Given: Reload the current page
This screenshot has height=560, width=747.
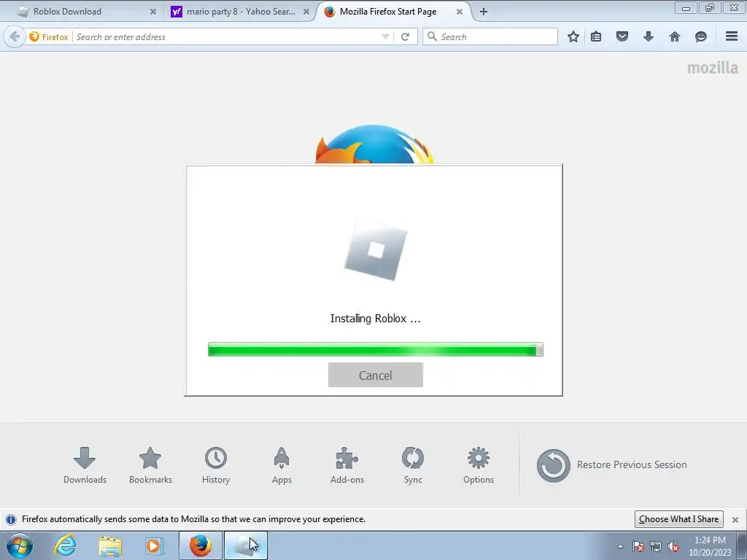Looking at the screenshot, I should [406, 36].
